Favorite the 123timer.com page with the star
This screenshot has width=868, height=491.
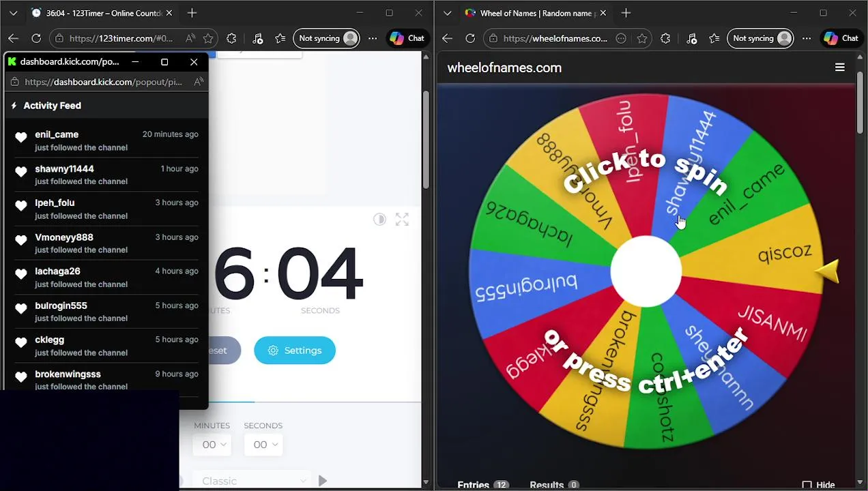(x=208, y=38)
